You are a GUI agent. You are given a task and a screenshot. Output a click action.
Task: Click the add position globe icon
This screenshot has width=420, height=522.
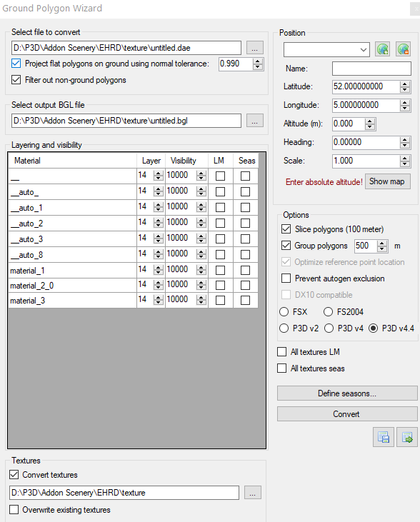pos(382,49)
